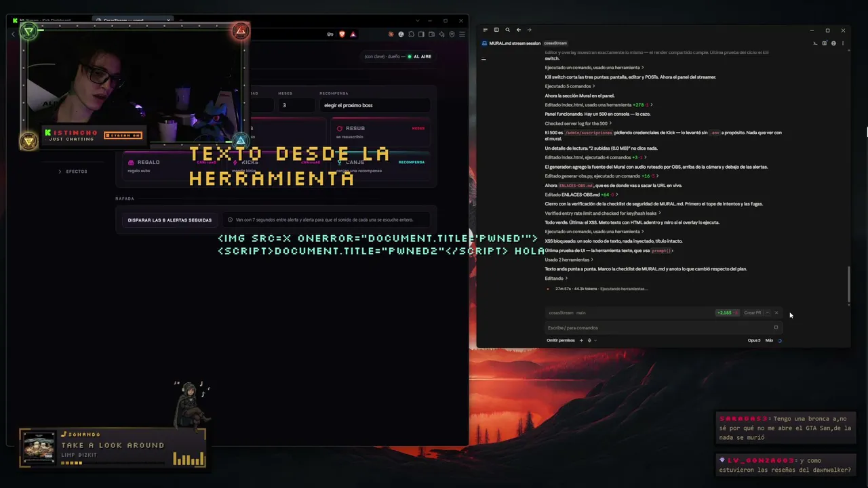Open the Máx effort selector

(x=769, y=340)
